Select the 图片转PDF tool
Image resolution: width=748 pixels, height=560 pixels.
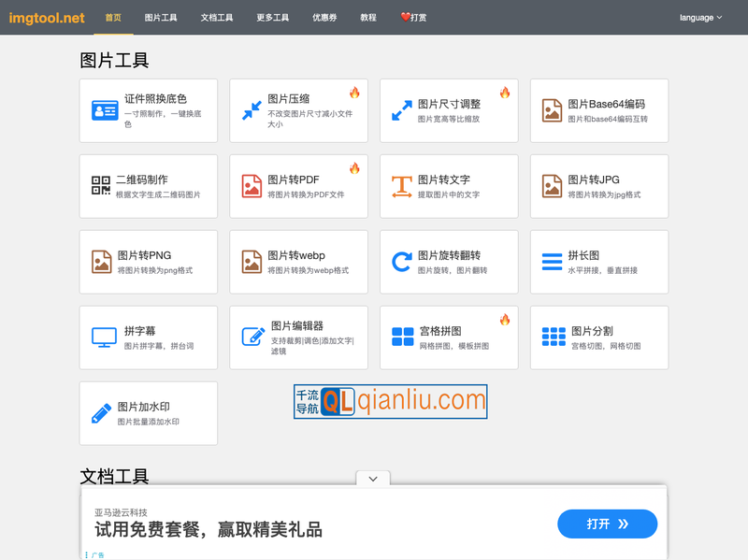pos(298,185)
